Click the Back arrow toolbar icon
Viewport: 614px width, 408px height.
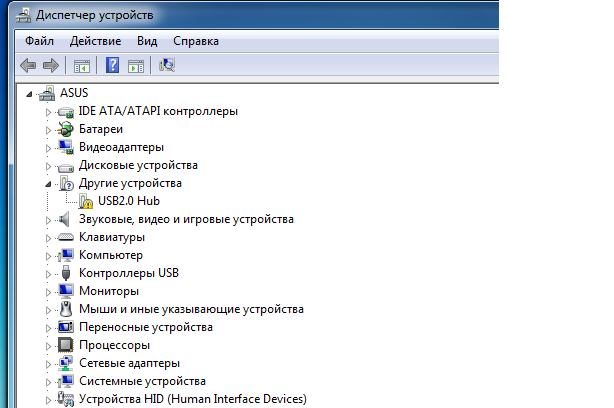[28, 65]
